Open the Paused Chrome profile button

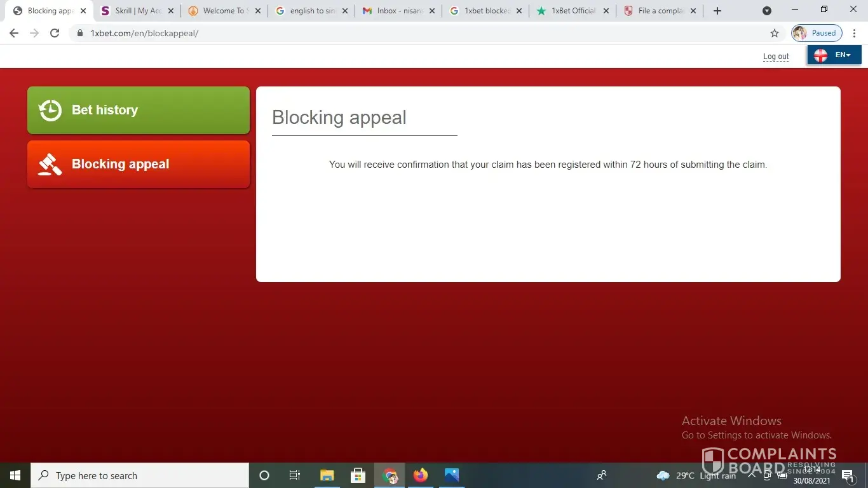[x=817, y=33]
